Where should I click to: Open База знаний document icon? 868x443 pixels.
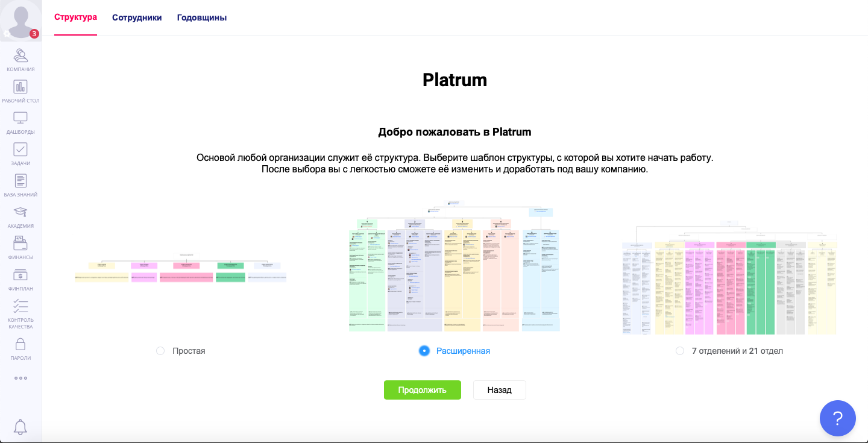(20, 181)
